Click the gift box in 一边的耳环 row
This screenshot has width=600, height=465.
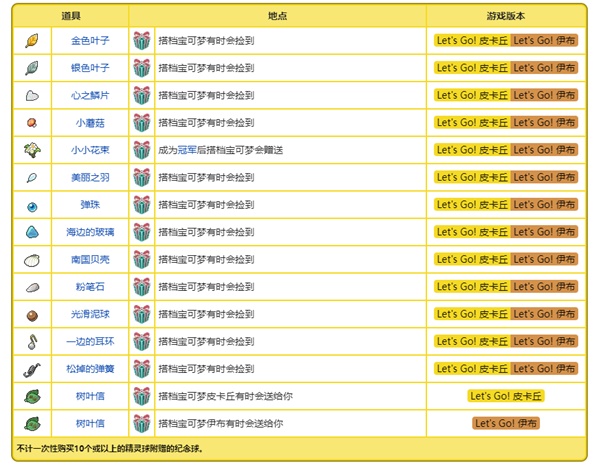coord(142,342)
